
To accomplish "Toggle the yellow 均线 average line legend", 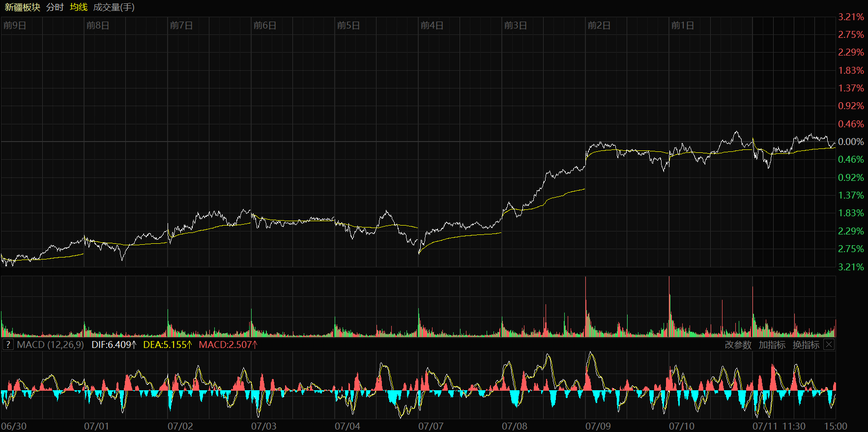I will 79,7.
